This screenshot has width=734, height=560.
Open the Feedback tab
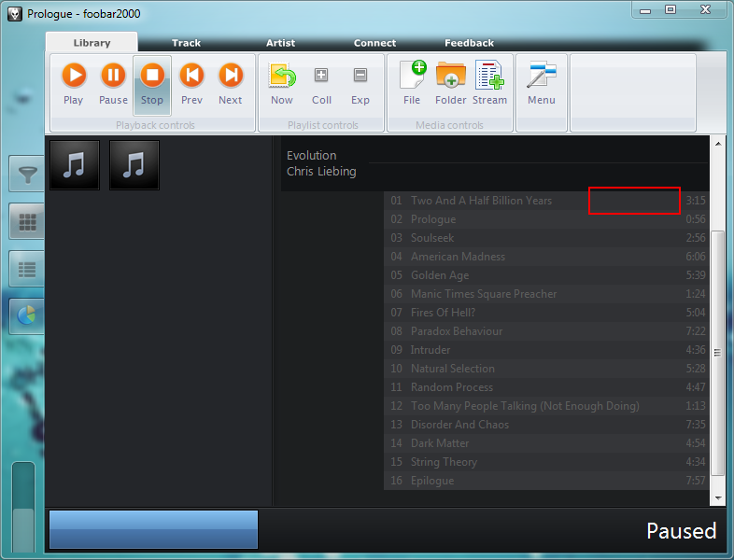(469, 43)
